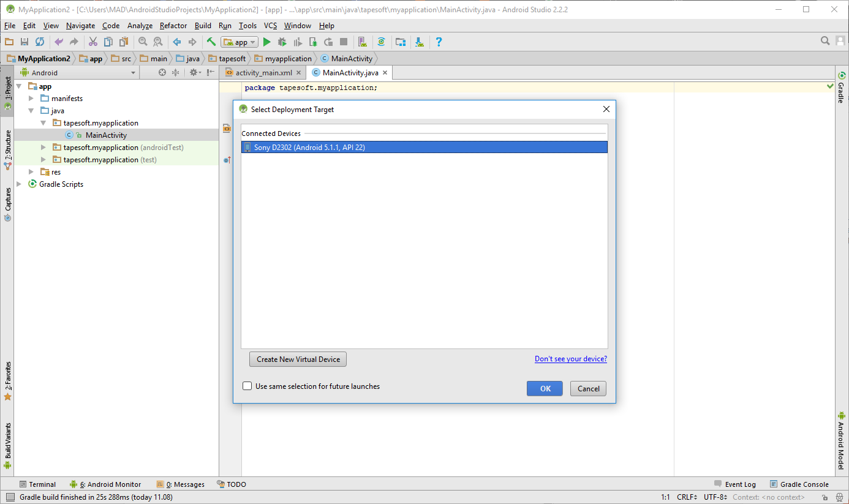Open the File menu
The image size is (849, 504).
pos(10,26)
